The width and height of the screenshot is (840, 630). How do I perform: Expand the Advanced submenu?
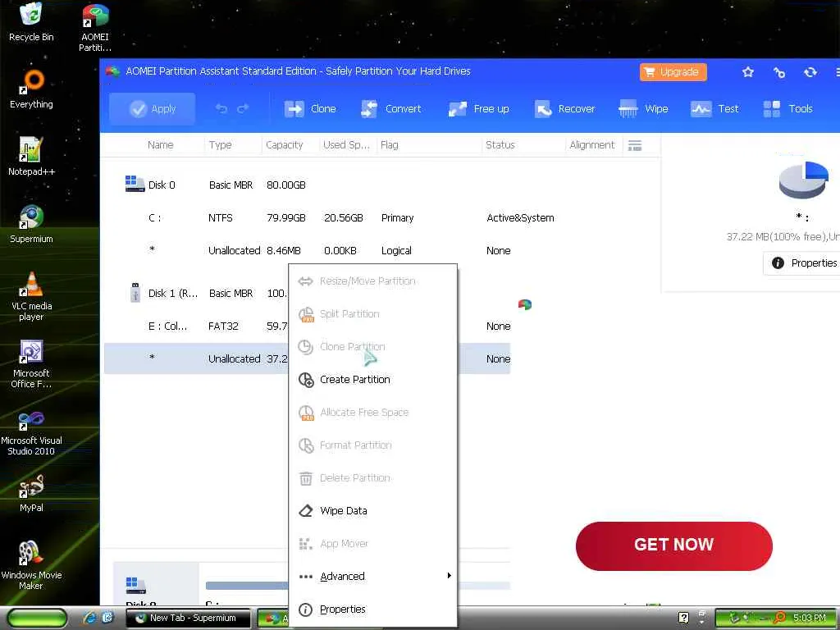click(373, 576)
